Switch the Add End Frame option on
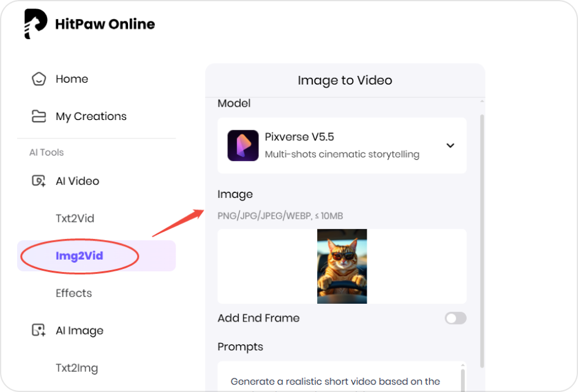The width and height of the screenshot is (578, 392). (455, 318)
